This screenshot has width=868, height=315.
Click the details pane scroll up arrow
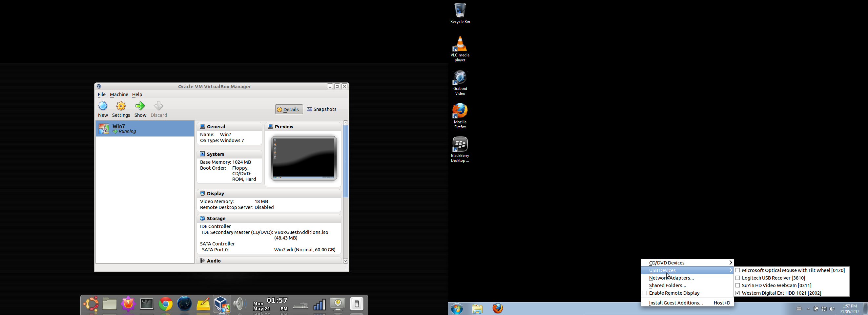click(x=346, y=123)
